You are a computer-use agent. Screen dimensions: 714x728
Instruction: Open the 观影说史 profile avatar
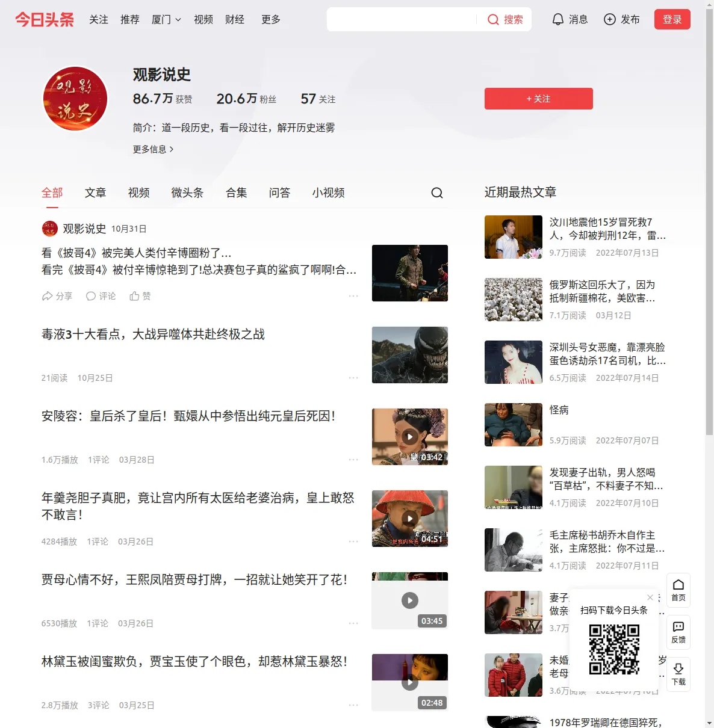click(75, 99)
